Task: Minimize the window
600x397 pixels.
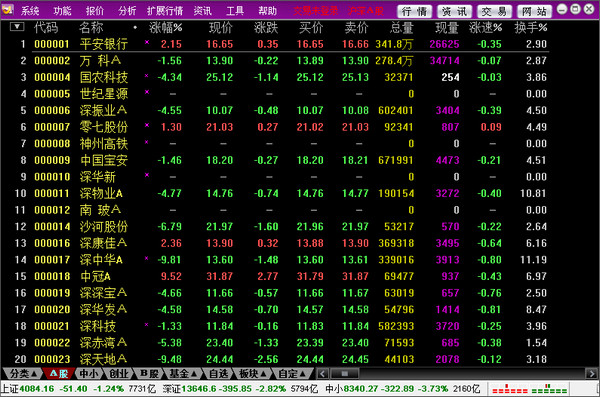Action: pyautogui.click(x=562, y=9)
